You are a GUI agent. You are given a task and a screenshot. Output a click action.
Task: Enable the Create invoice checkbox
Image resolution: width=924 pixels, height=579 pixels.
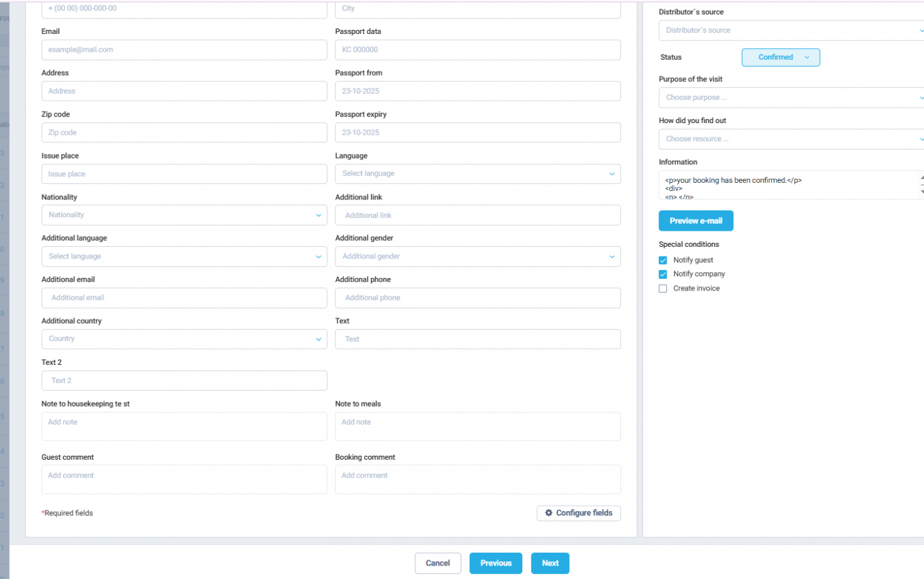(x=663, y=289)
